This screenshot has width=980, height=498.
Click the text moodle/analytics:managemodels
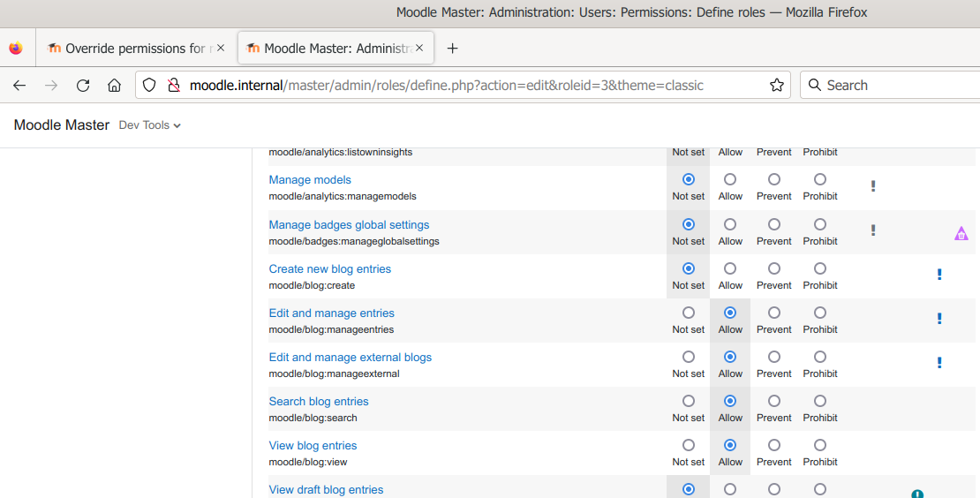(x=343, y=196)
